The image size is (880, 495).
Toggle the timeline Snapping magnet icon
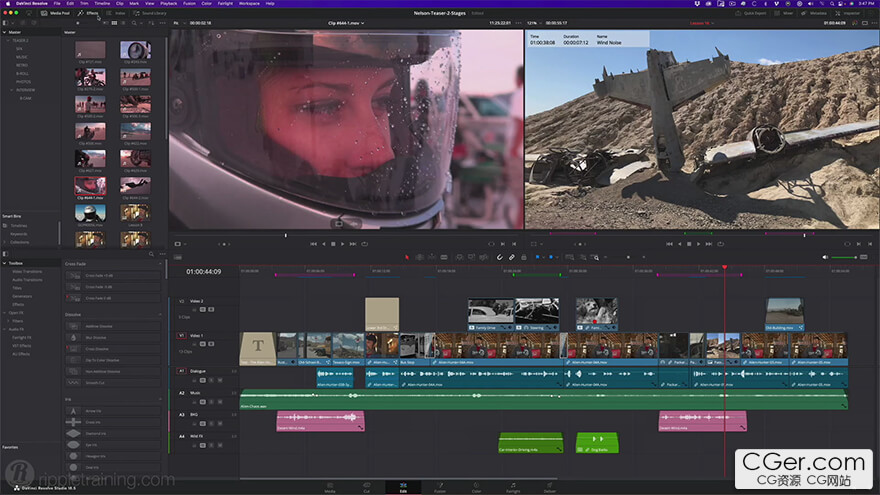501,257
